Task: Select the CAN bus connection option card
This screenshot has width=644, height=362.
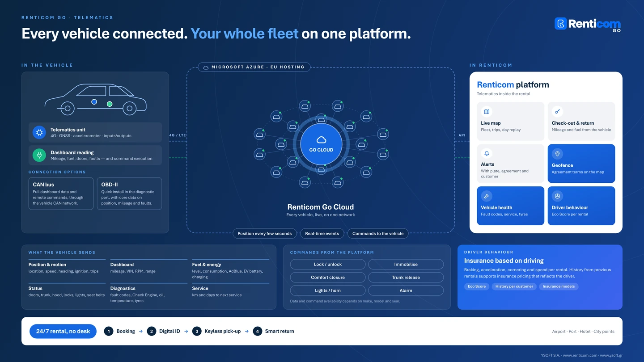Action: tap(61, 194)
